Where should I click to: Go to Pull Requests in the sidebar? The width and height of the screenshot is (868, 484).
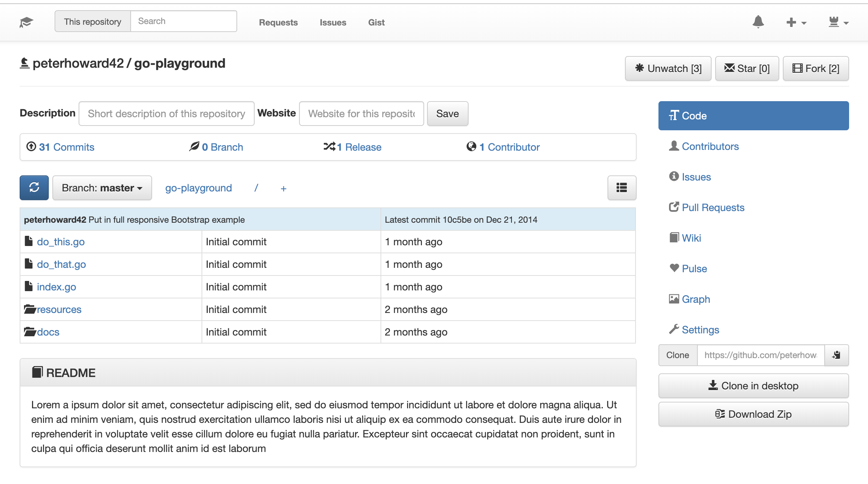[x=713, y=207]
